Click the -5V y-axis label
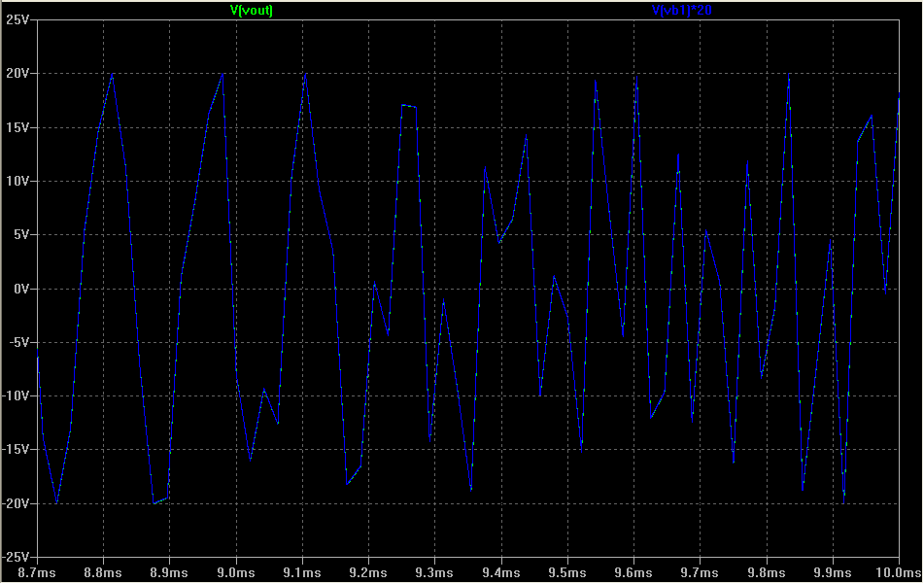Image resolution: width=924 pixels, height=584 pixels. coord(17,342)
